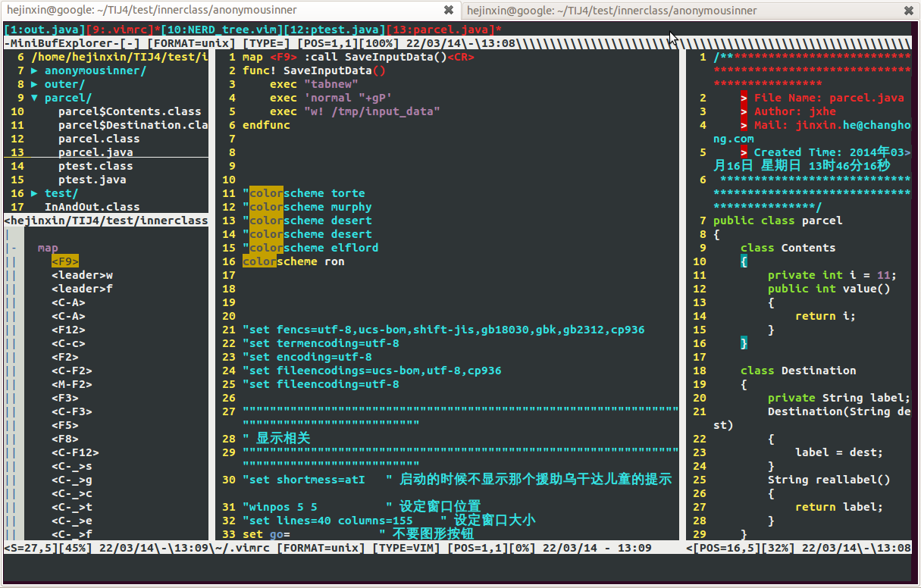
Task: Expand the anonymousinner/ folder arrow
Action: [35, 70]
